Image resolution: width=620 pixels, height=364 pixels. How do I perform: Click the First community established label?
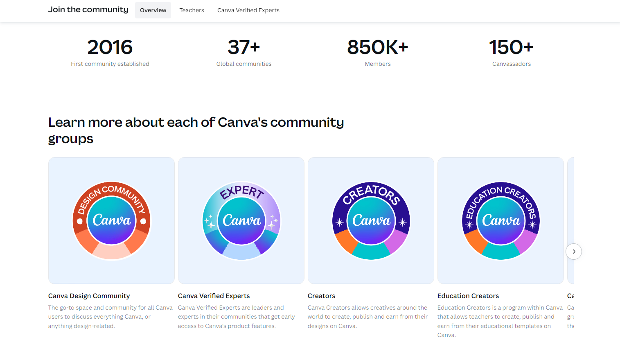[x=110, y=64]
